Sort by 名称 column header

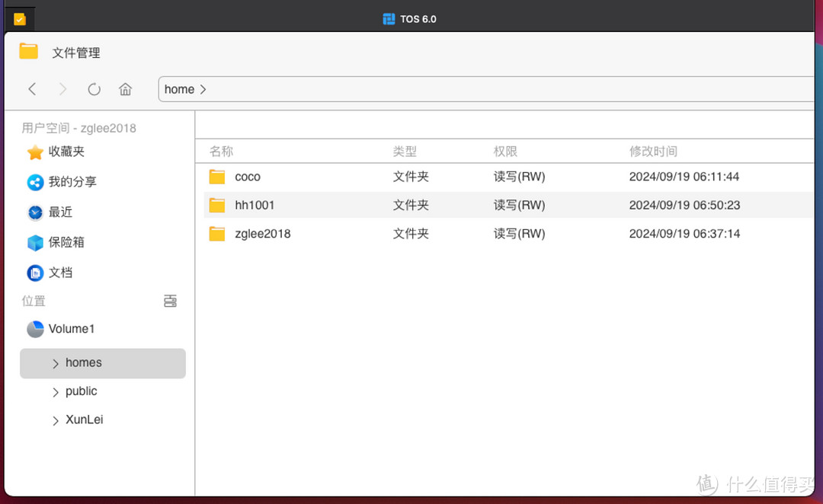(221, 152)
